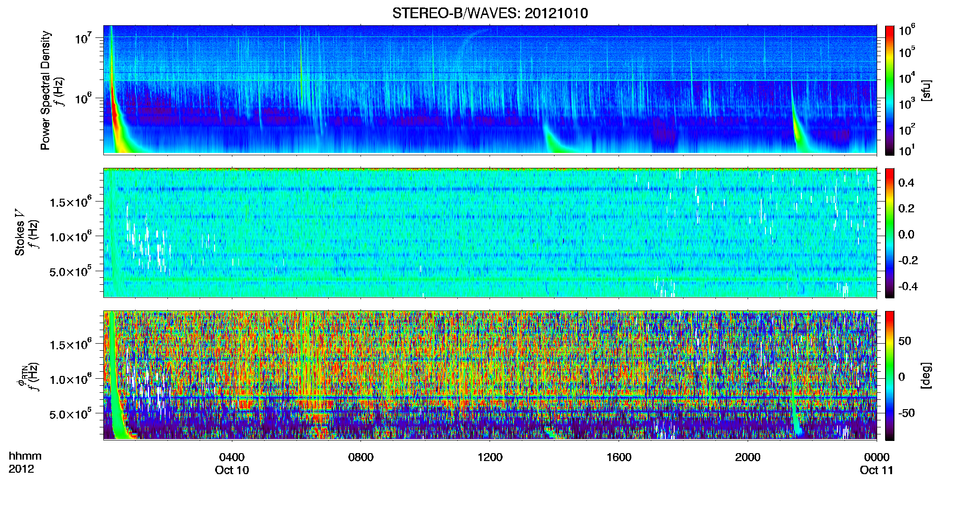Screen dimensions: 980x505
Task: Click the [deg] colorbar unit label
Action: click(x=925, y=375)
